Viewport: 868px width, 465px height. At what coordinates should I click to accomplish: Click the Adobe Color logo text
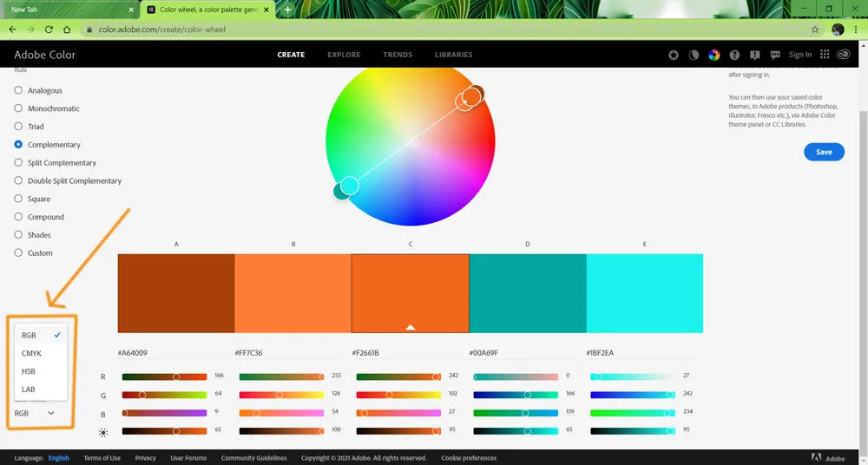point(45,55)
